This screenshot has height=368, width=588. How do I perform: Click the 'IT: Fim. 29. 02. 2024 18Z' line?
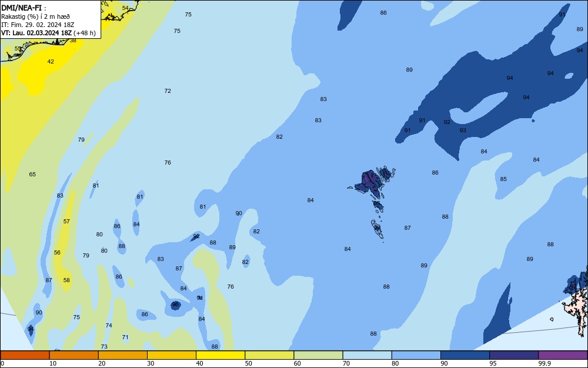point(38,25)
